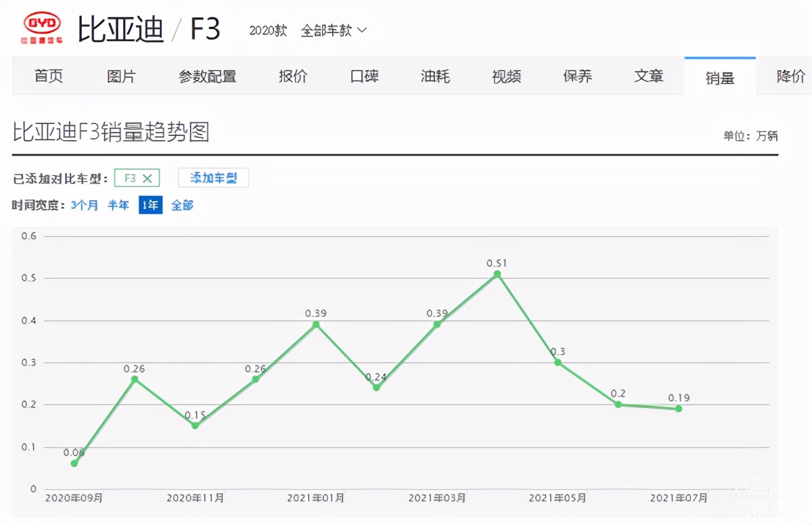Open the 首页 tab
Image resolution: width=812 pixels, height=525 pixels.
(x=49, y=76)
